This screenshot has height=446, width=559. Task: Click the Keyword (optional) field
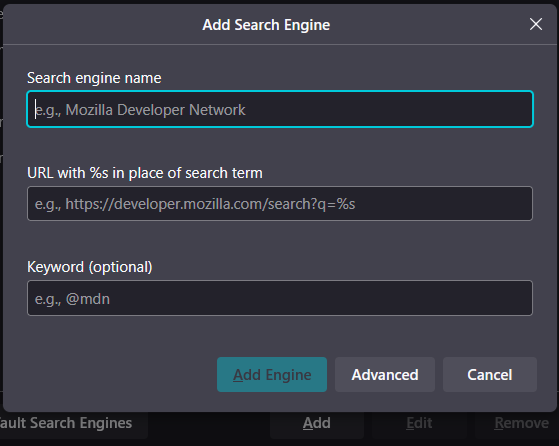click(280, 298)
